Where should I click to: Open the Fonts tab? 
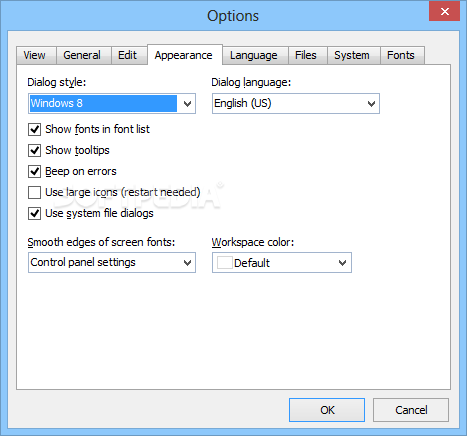pos(402,55)
